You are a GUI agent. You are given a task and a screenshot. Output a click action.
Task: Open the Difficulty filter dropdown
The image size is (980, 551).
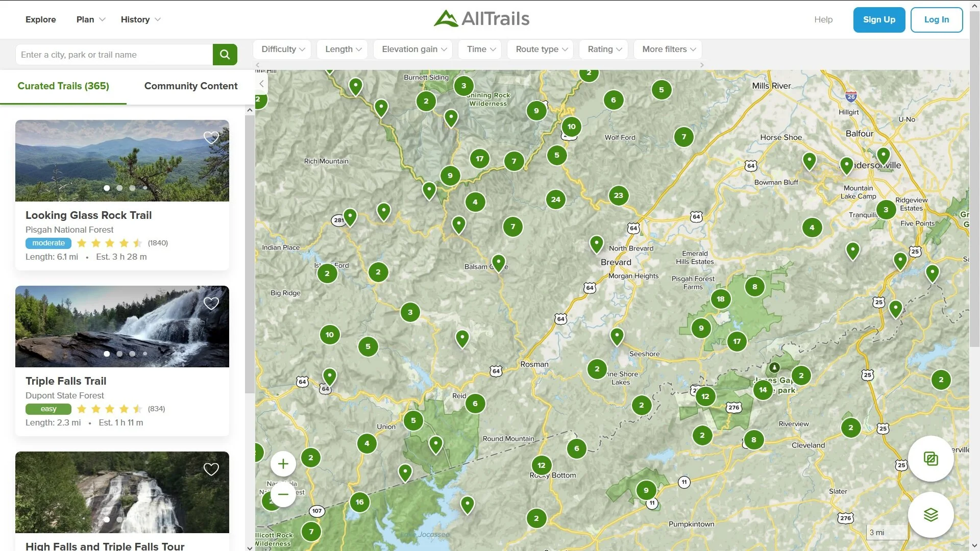(x=283, y=49)
